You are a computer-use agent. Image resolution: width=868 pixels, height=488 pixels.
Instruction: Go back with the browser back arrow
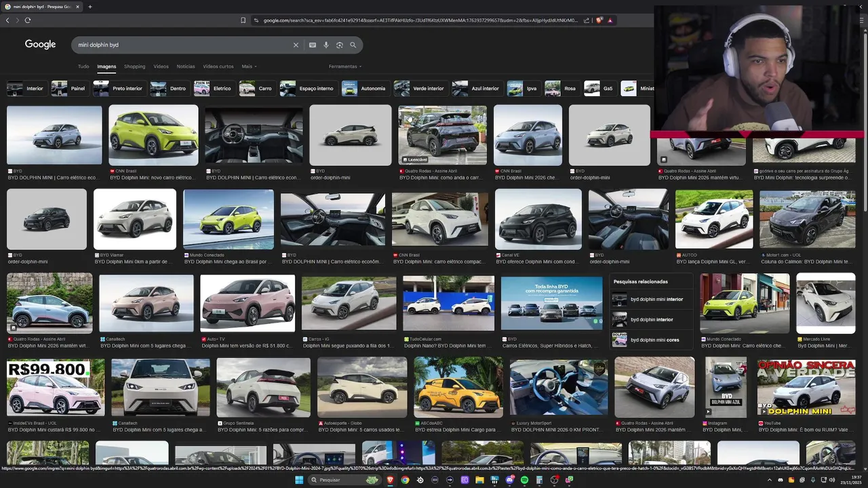[x=7, y=20]
